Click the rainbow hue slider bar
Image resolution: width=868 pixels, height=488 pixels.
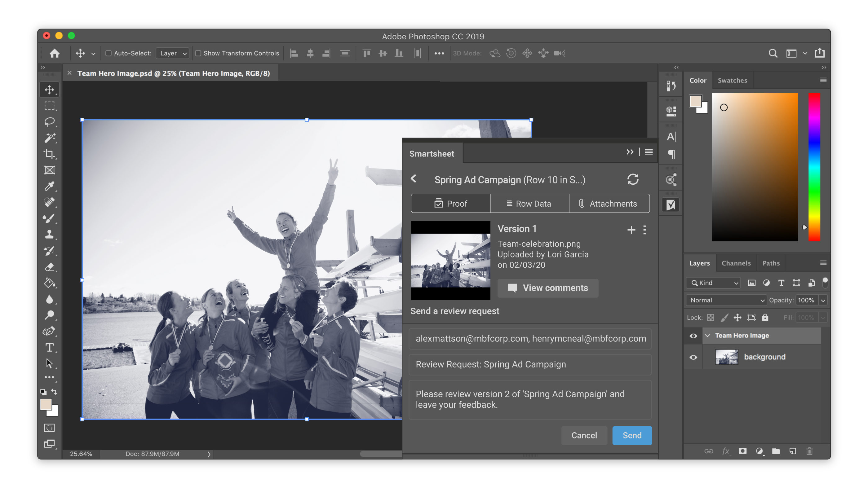coord(814,167)
